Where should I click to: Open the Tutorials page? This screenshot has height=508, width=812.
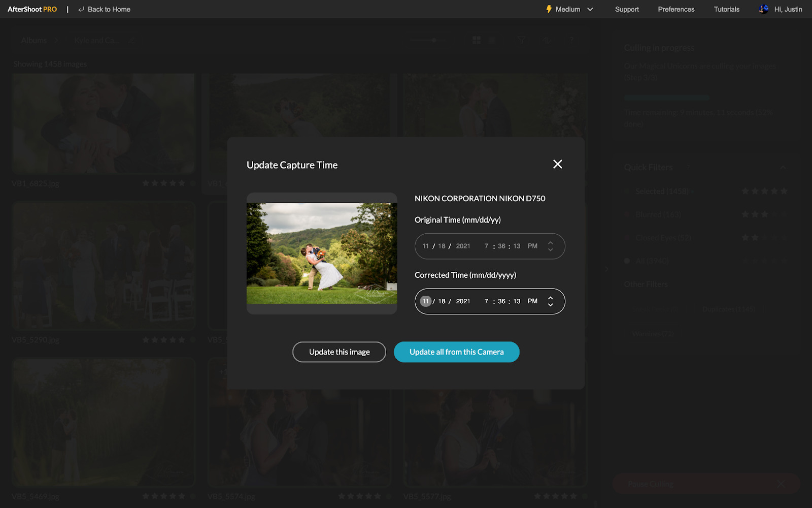coord(726,9)
